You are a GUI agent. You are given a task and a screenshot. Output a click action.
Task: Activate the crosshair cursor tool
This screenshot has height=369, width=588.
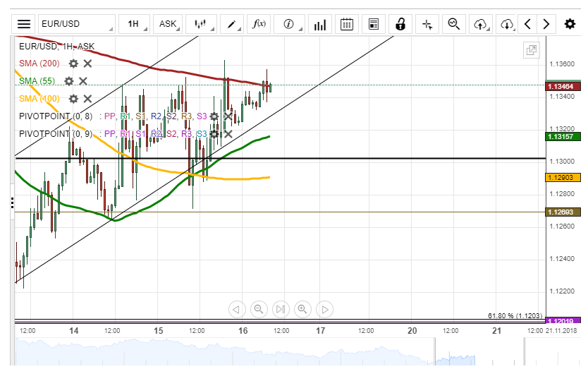427,25
